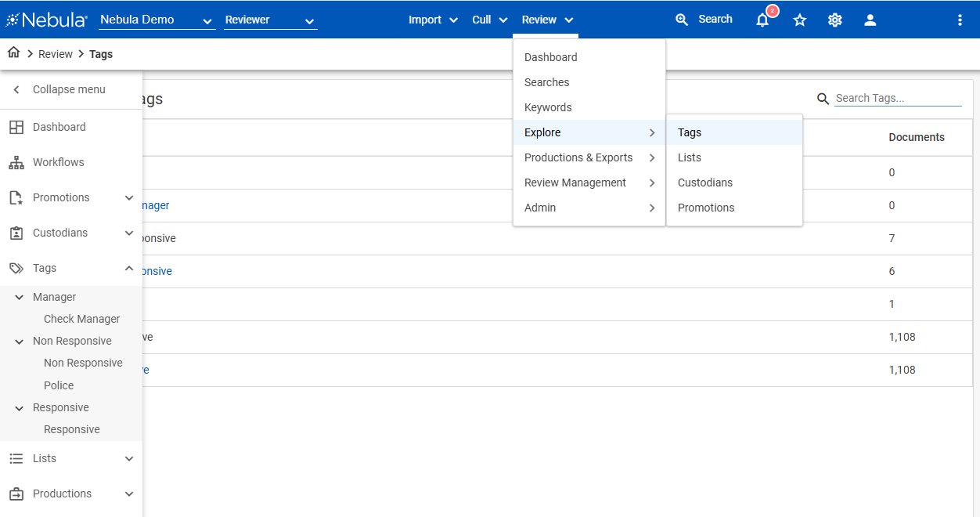Open the vertical three-dot more menu
The height and width of the screenshot is (517, 980).
coord(960,20)
